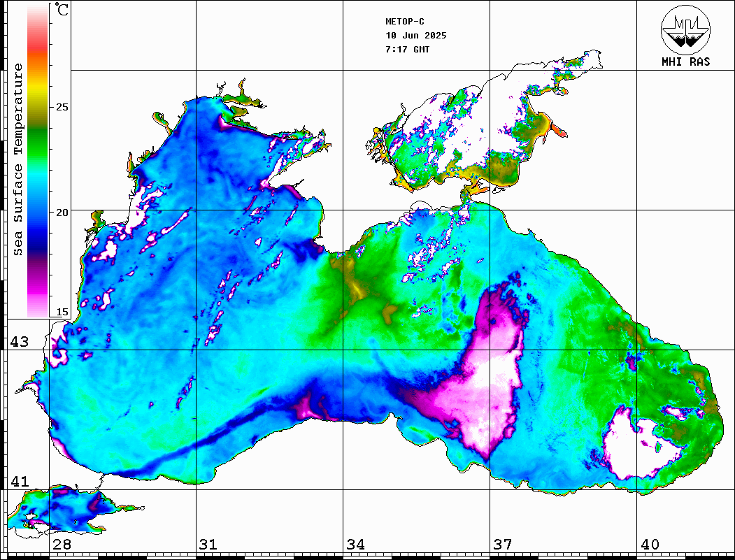
Task: Click the "25" scale tick value
Action: pyautogui.click(x=62, y=107)
